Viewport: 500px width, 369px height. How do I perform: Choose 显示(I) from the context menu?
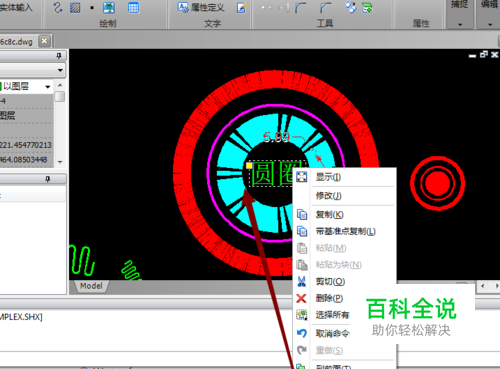click(x=344, y=177)
